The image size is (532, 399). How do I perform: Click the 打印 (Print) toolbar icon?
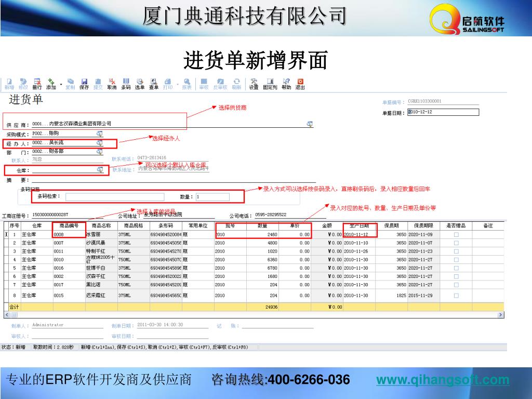tap(168, 84)
